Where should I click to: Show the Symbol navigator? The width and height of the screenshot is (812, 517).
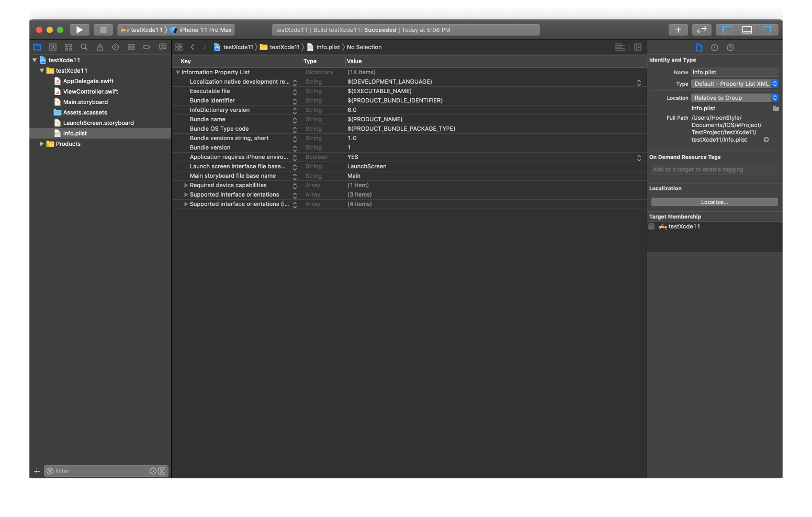click(69, 47)
